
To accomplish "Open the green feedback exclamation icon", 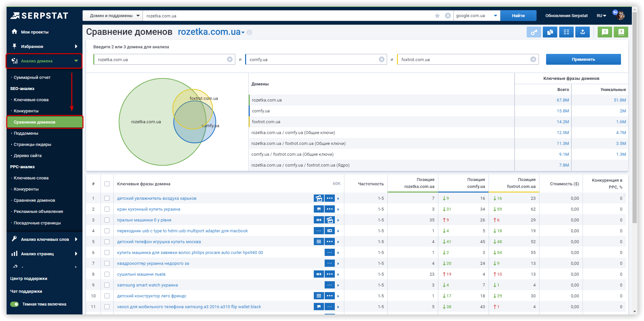I will click(x=605, y=32).
